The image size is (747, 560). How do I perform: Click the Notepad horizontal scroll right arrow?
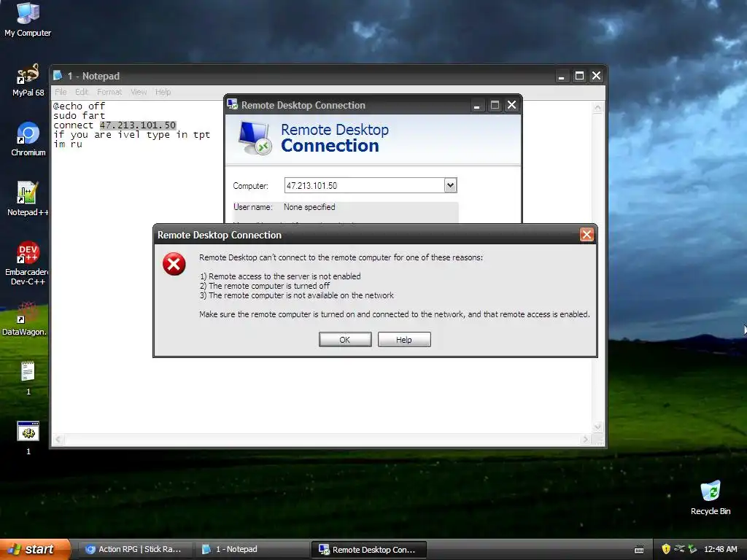(x=586, y=439)
